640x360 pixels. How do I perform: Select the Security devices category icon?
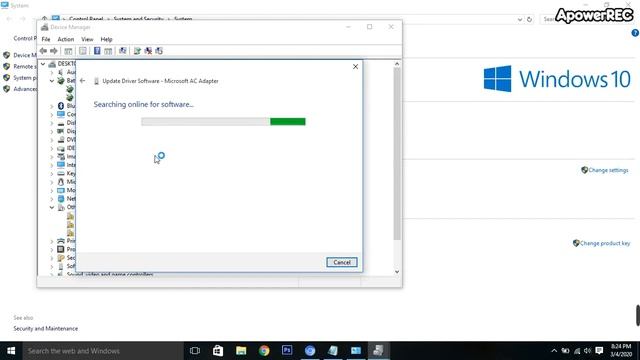pos(61,258)
